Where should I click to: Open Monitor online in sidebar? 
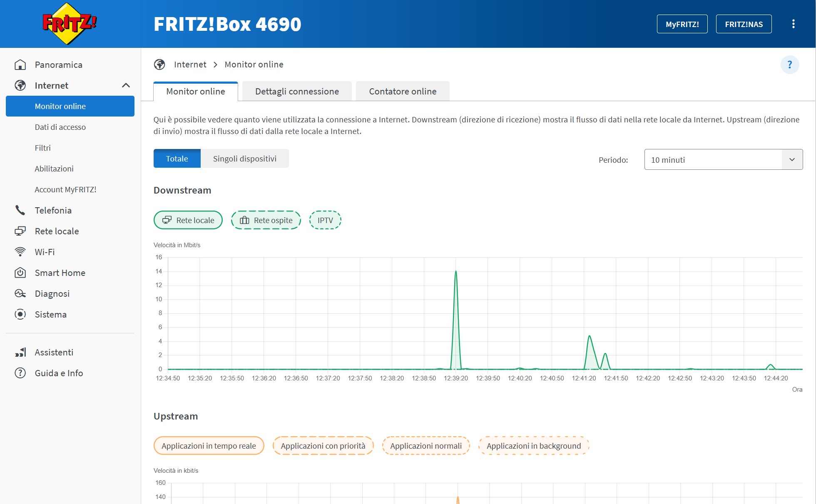70,106
